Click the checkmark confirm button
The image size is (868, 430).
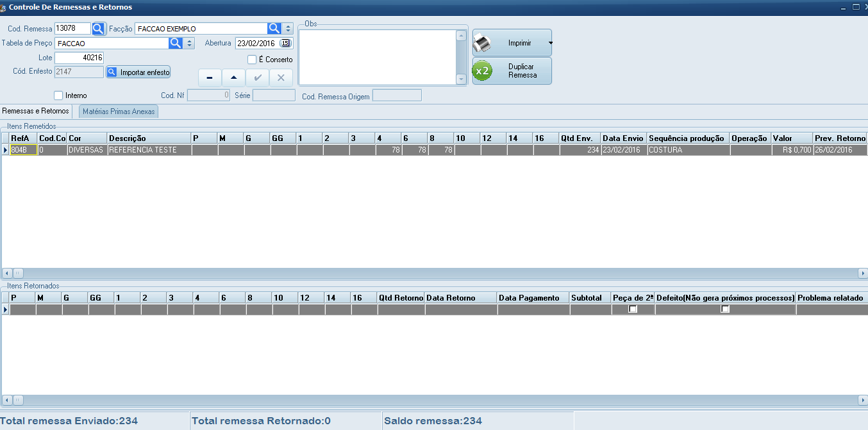click(258, 78)
